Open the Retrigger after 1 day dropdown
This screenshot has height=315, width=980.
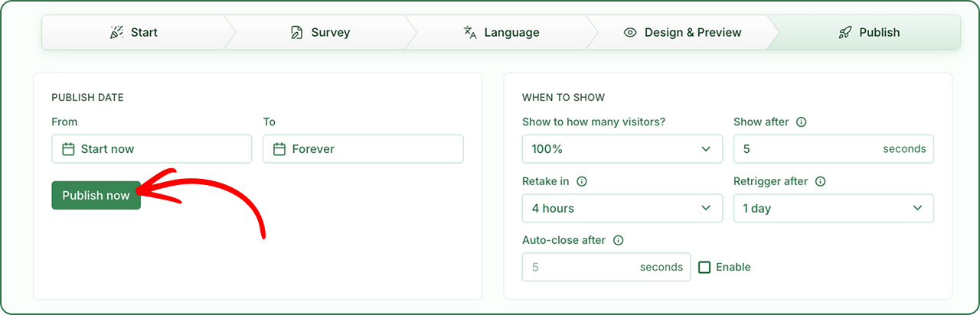pos(834,209)
